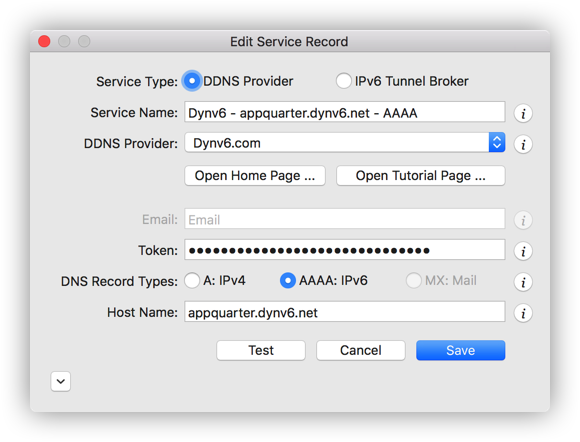This screenshot has height=442, width=580.
Task: Click the info icon beside DDNS Provider
Action: click(x=523, y=144)
